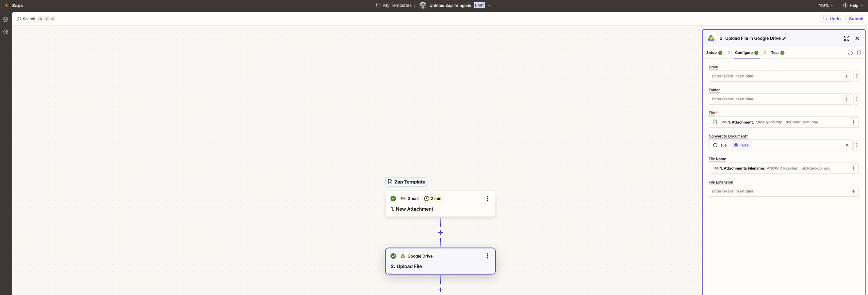
Task: Open the Help menu
Action: click(x=853, y=5)
